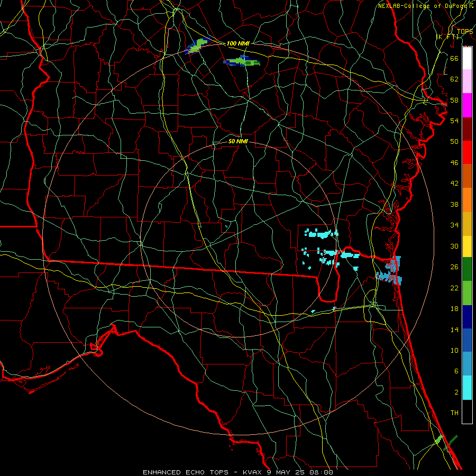This screenshot has height=476, width=476.
Task: Click the "14" legend value
Action: click(454, 329)
